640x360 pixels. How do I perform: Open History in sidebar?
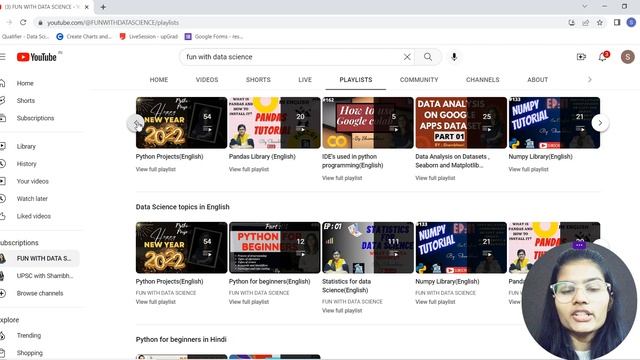27,164
